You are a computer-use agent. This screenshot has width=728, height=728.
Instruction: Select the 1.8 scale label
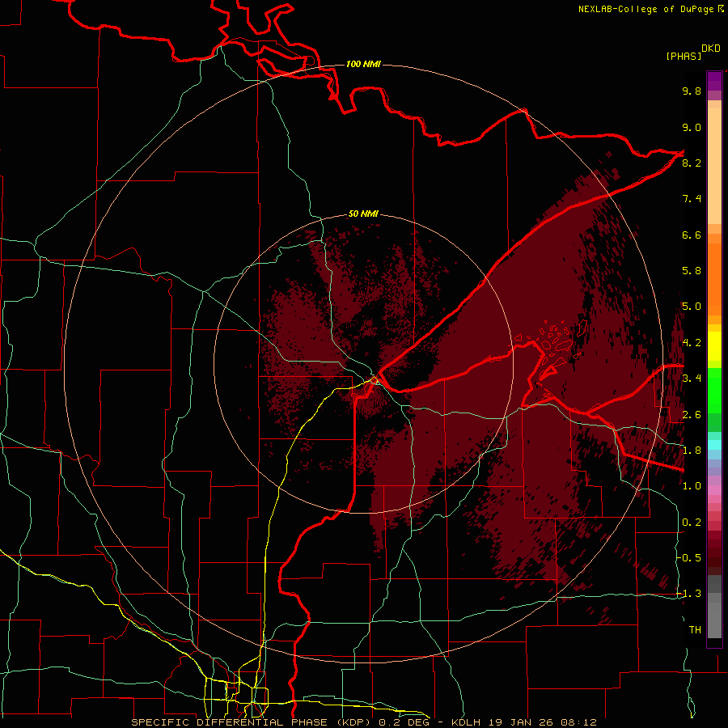tap(692, 451)
